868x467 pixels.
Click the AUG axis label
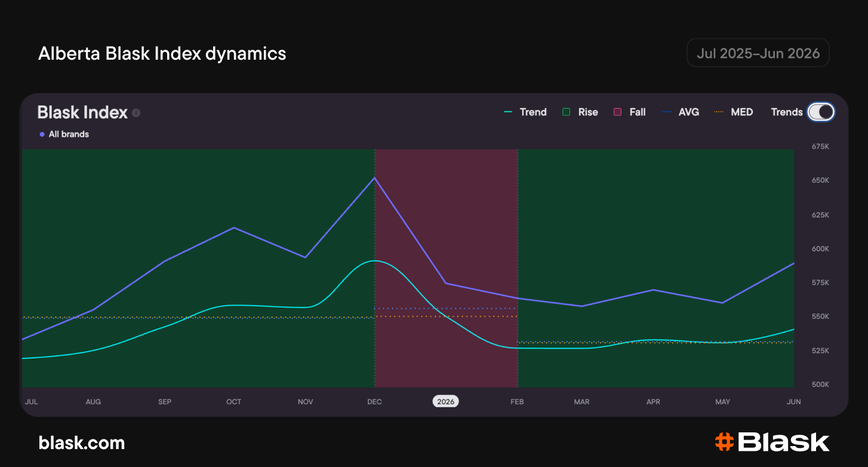[93, 402]
